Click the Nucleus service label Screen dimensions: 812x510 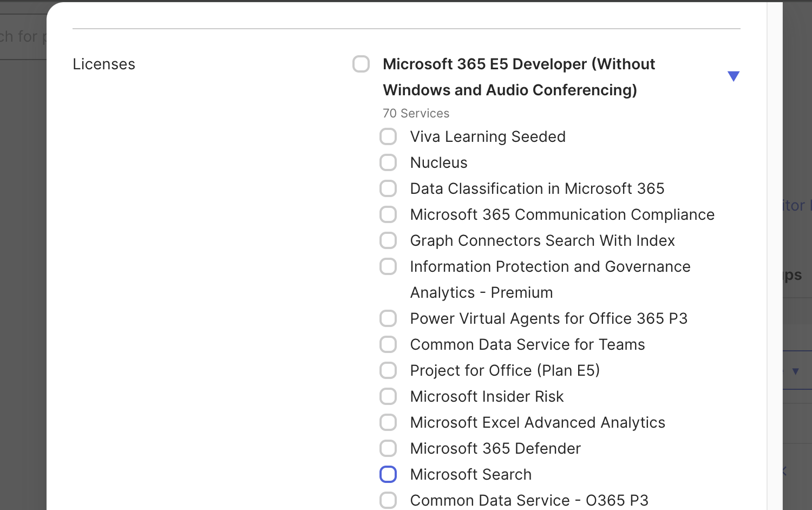pyautogui.click(x=438, y=162)
